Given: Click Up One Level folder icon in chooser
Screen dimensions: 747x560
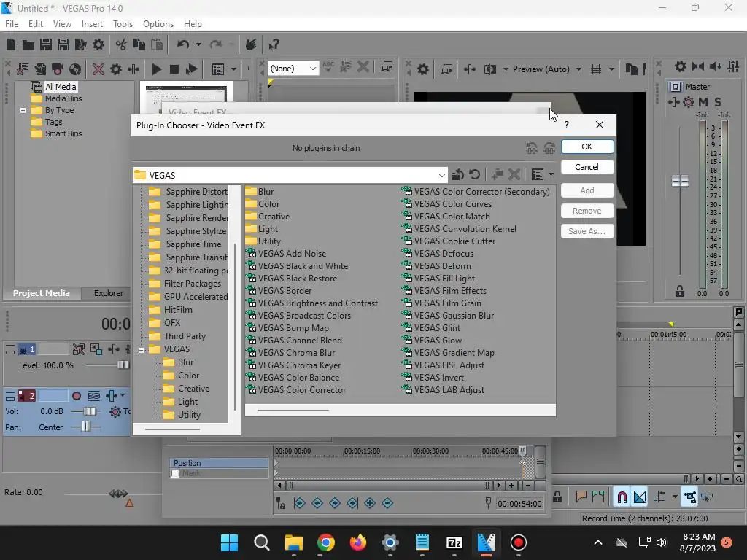Looking at the screenshot, I should click(457, 175).
